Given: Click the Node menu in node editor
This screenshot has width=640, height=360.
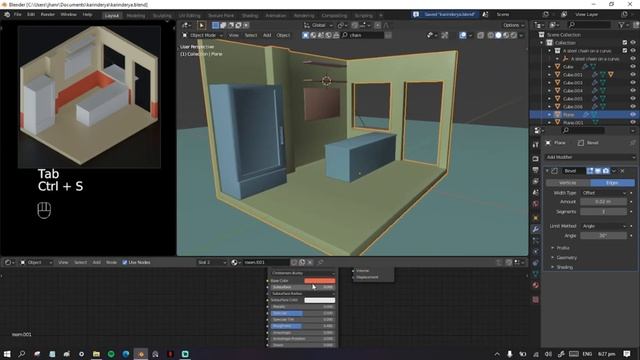Looking at the screenshot, I should click(x=111, y=262).
